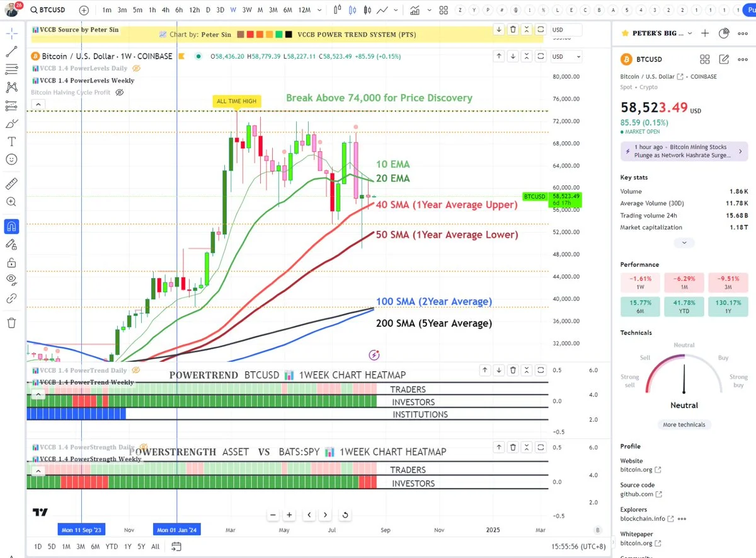756x558 pixels.
Task: Move the PowerTrend pane down
Action: pos(498,371)
